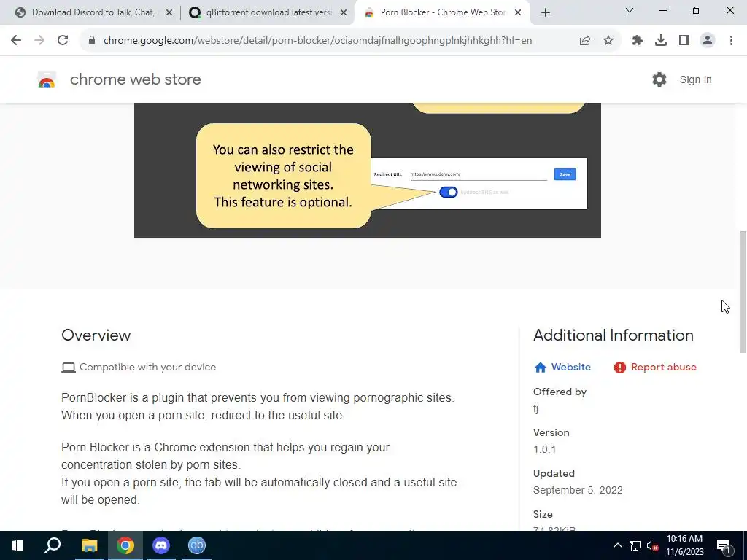Click the Overview heading
The height and width of the screenshot is (560, 747).
pyautogui.click(x=96, y=335)
